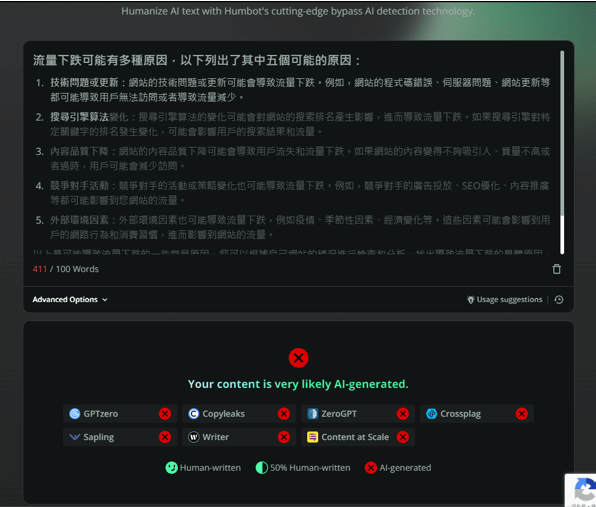Click the Copyleaks detector logo
The height and width of the screenshot is (507, 596).
pos(194,414)
